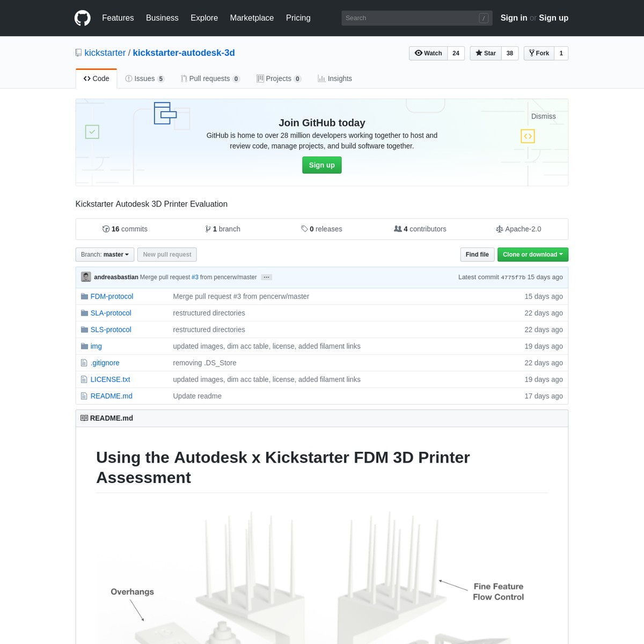
Task: Expand the Clone or download menu
Action: [533, 254]
